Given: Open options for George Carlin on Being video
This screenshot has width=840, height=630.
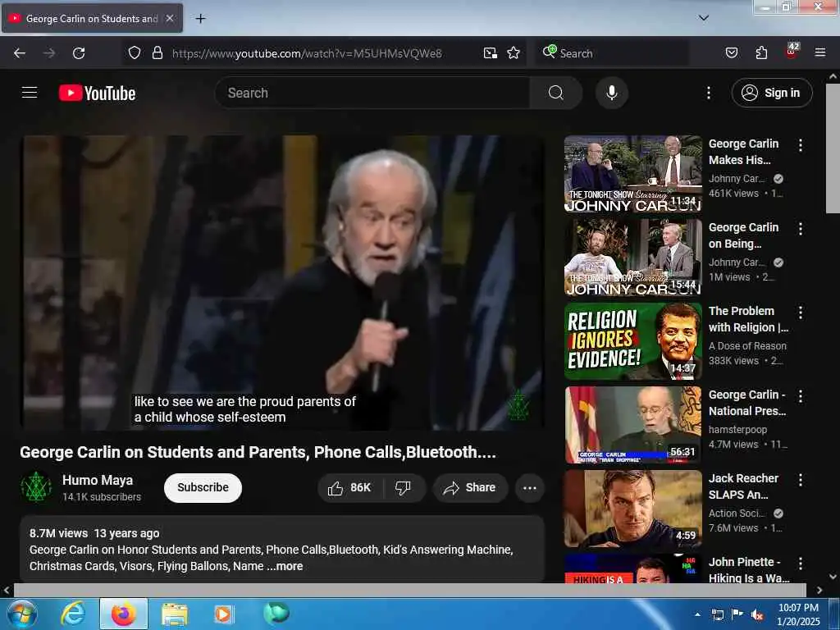Looking at the screenshot, I should [x=801, y=229].
